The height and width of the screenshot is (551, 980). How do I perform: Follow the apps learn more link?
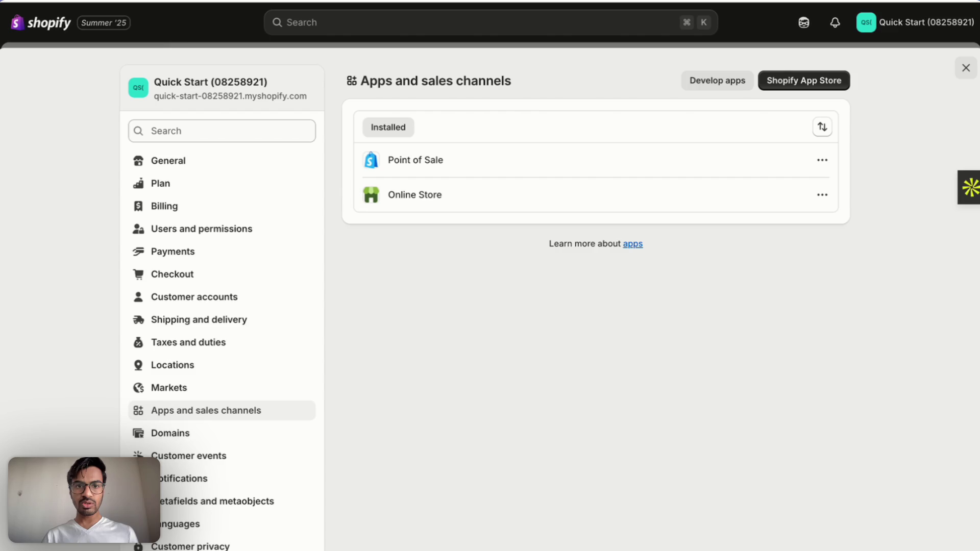point(632,244)
